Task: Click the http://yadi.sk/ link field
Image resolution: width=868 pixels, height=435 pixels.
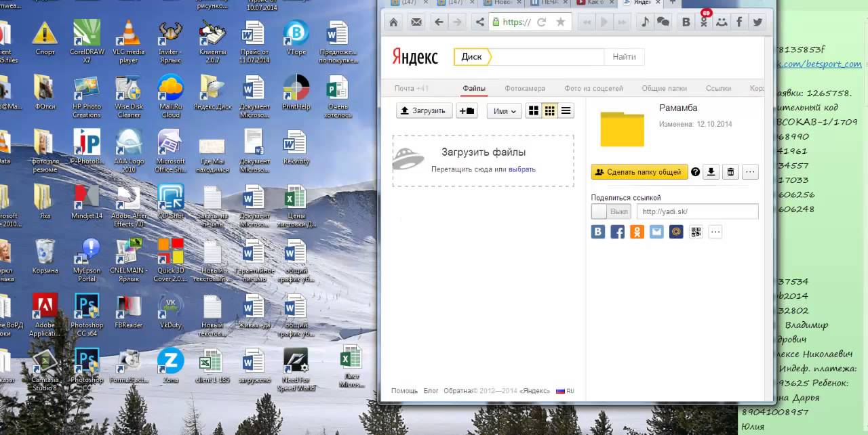Action: tap(697, 211)
